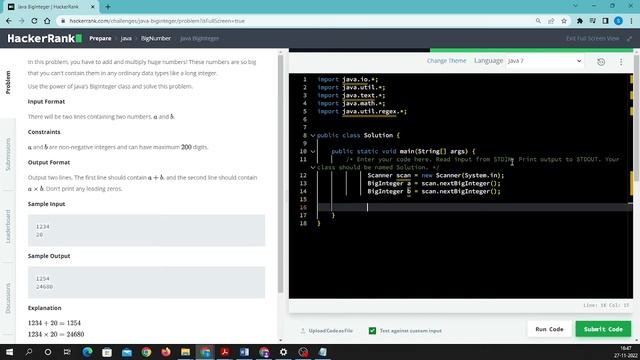Click the Sample Output code box

147,282
